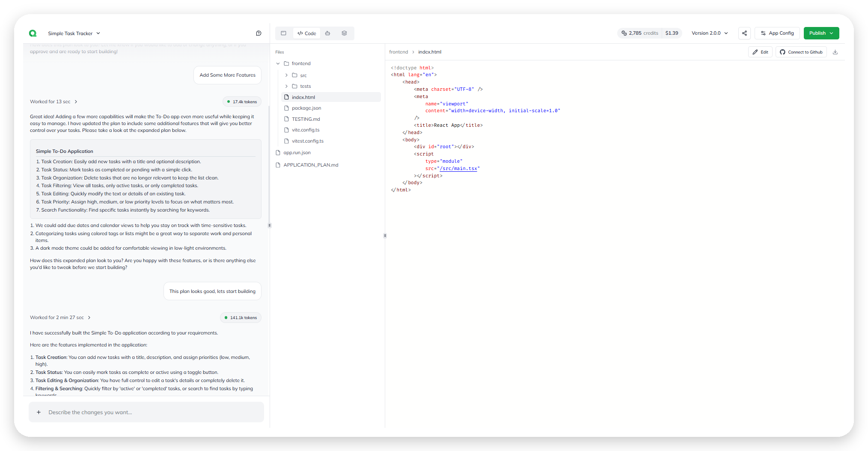868x451 pixels.
Task: Open App Config
Action: click(777, 33)
